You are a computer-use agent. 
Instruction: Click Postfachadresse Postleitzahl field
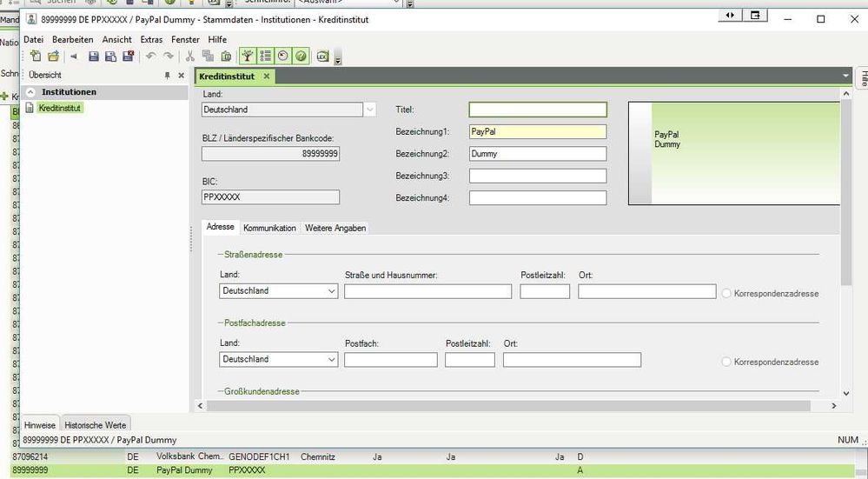click(470, 360)
